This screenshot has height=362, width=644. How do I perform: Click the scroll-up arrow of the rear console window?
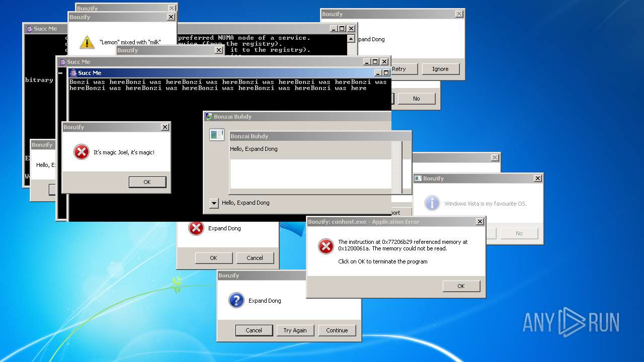351,38
